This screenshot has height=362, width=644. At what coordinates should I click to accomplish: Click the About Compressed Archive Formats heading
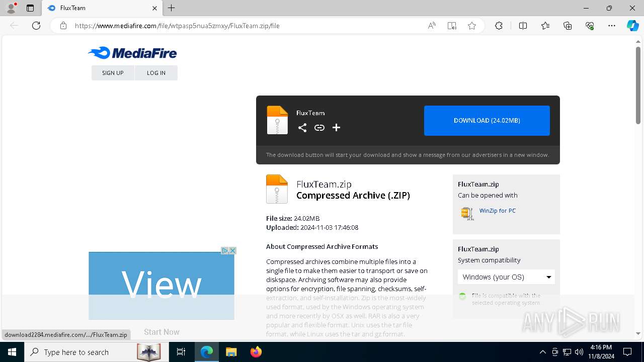click(322, 246)
